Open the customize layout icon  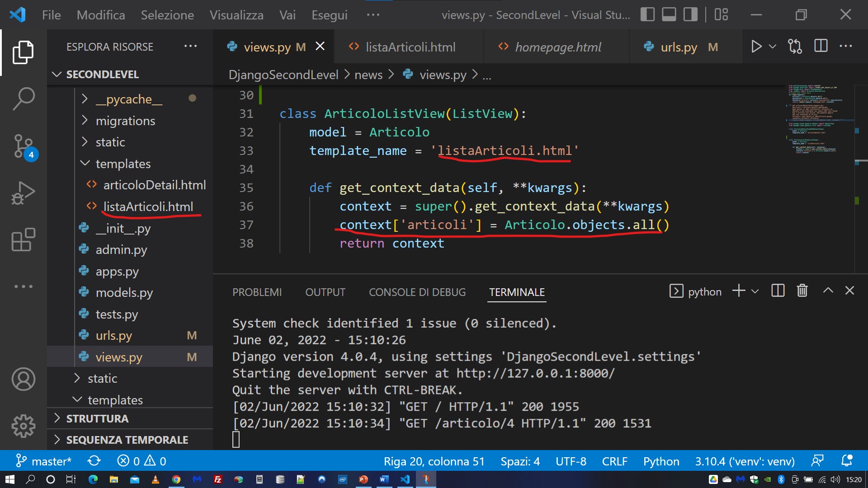click(721, 15)
